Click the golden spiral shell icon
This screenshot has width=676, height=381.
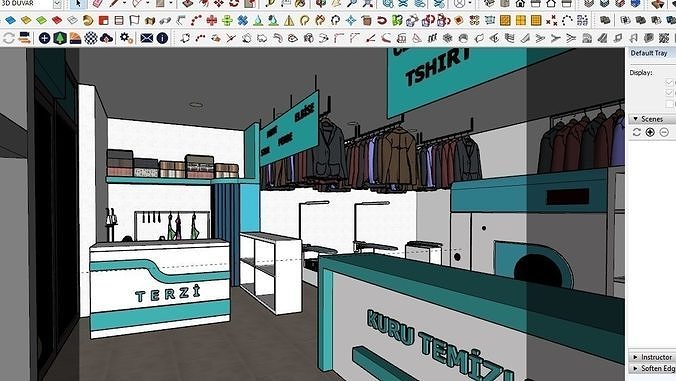point(88,20)
